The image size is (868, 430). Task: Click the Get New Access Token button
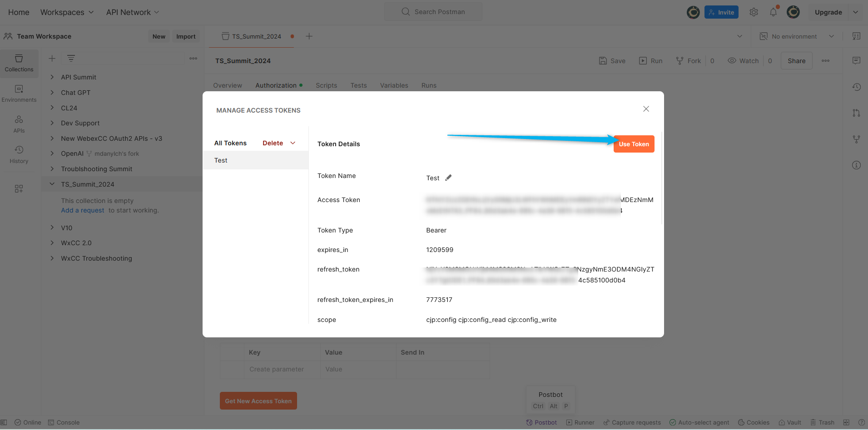(258, 401)
